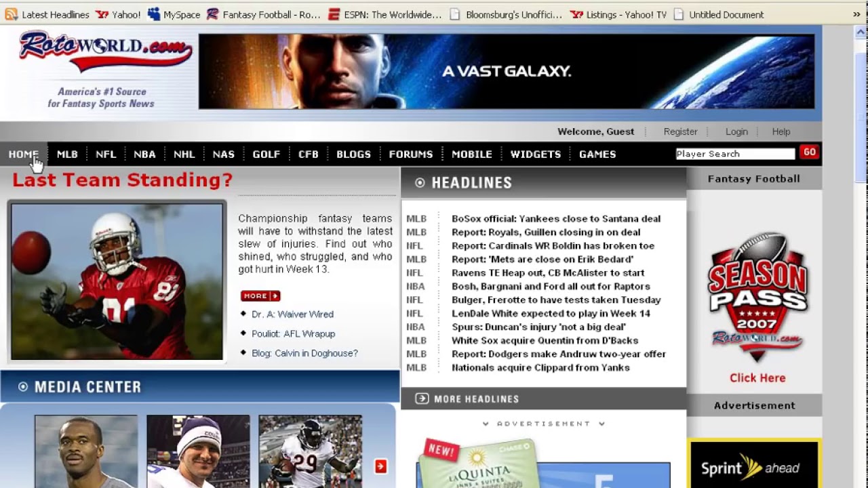Viewport: 868px width, 488px height.
Task: Open the NAS nav section
Action: (x=223, y=154)
